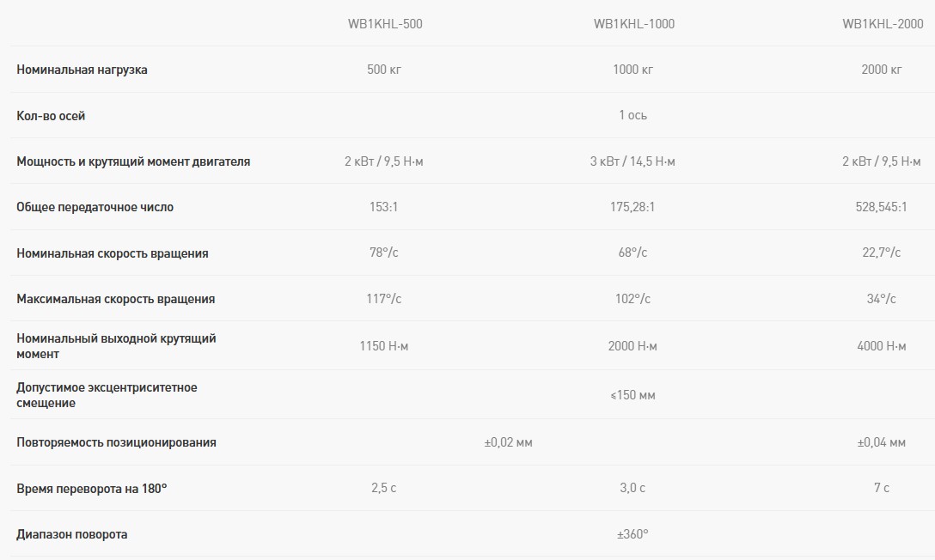
Task: Select the '3 кВт / 14,5 Н·м' value
Action: (632, 161)
